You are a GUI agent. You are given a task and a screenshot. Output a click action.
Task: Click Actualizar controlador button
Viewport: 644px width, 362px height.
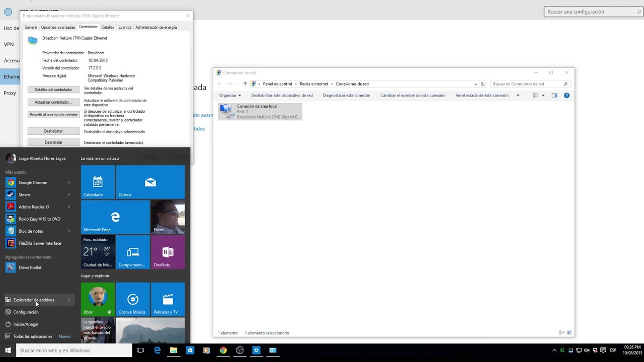(53, 102)
